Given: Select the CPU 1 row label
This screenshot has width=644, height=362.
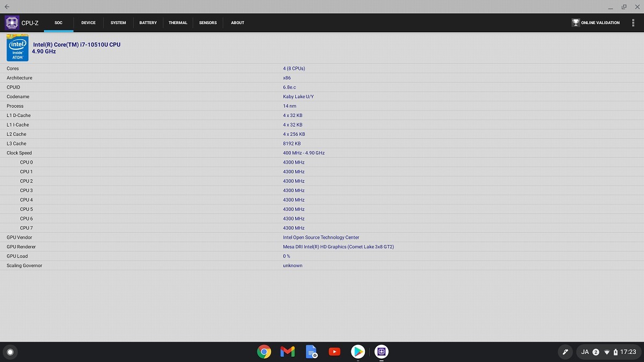Looking at the screenshot, I should coord(26,172).
